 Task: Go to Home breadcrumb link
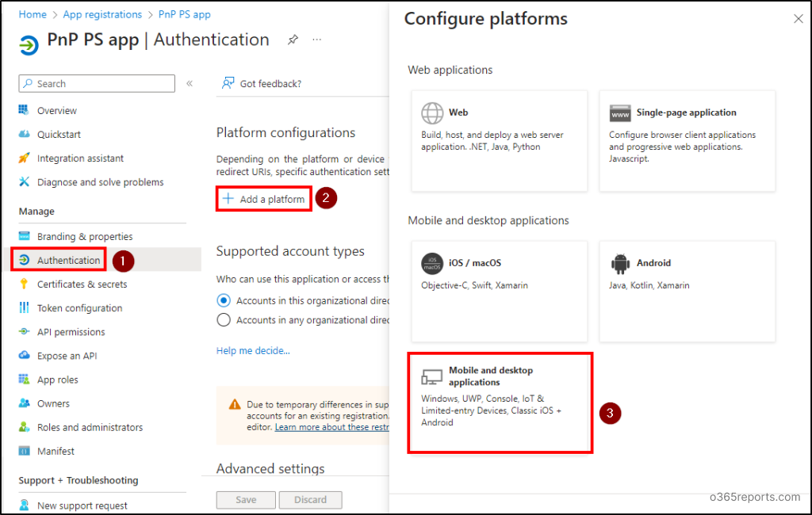(x=33, y=14)
